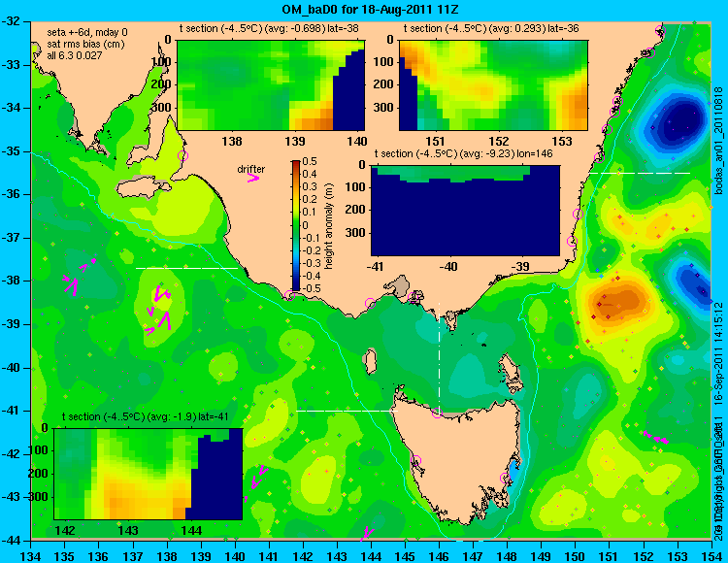This screenshot has width=728, height=563.
Task: Click the inset title with 'avg: -0.698'
Action: coord(269,29)
